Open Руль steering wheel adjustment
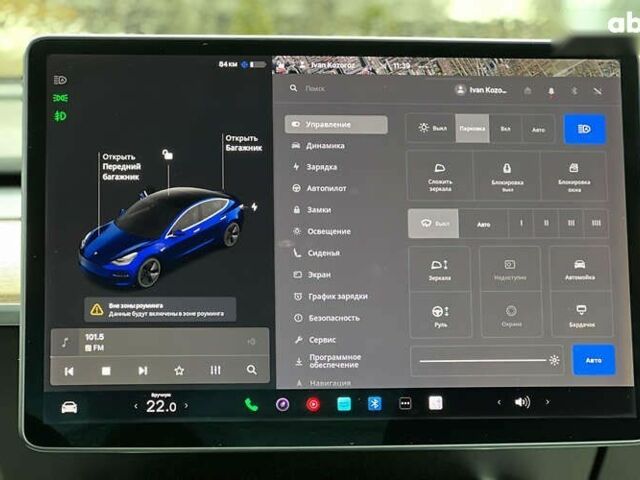 point(440,316)
